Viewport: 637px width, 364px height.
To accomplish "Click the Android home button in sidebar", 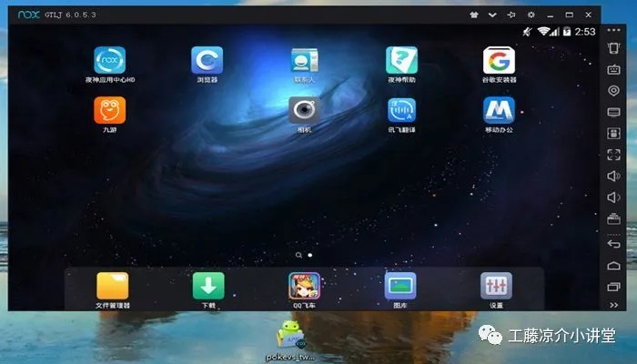I will [613, 266].
